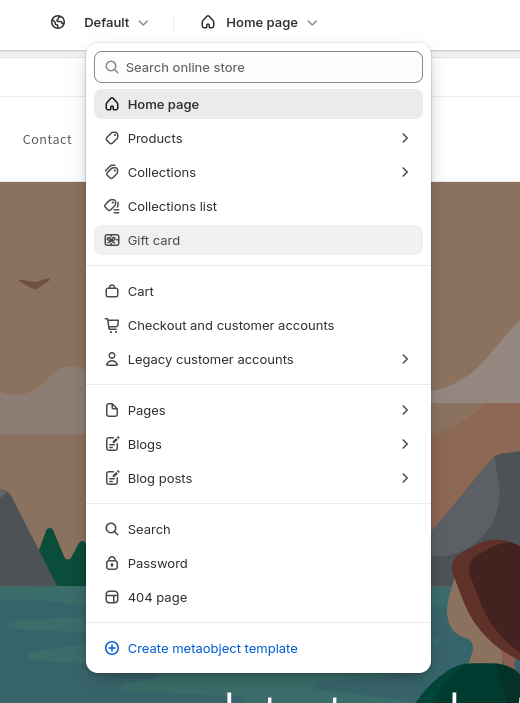Click the Blogs edit icon
520x703 pixels.
(112, 444)
